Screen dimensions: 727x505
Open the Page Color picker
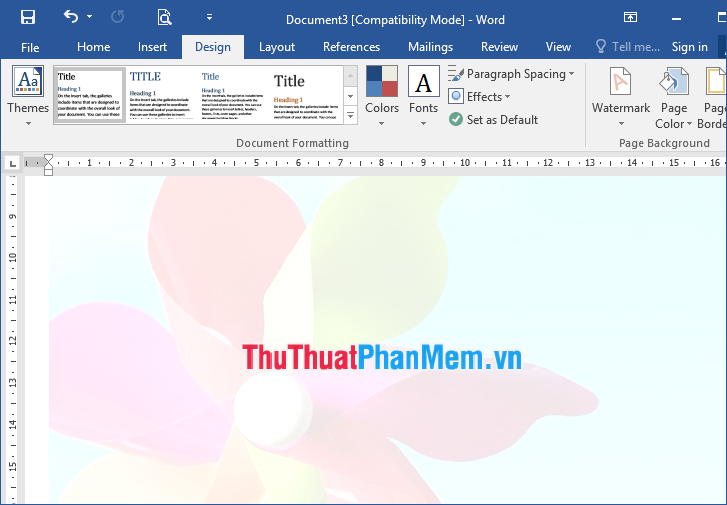point(674,97)
